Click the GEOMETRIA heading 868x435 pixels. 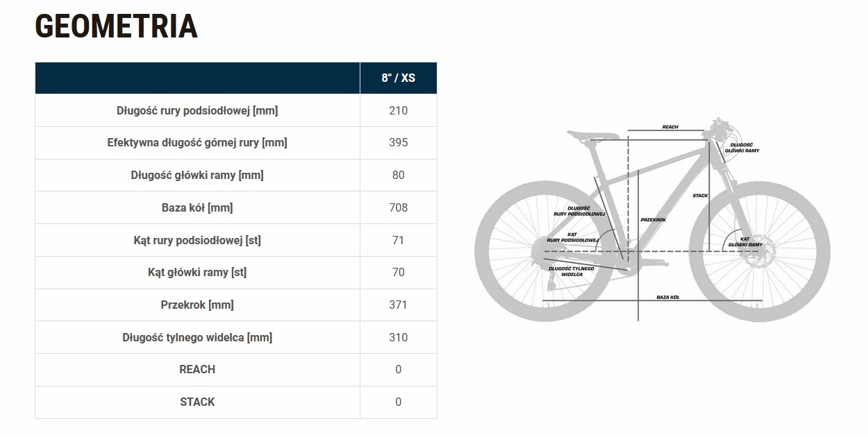coord(116,27)
